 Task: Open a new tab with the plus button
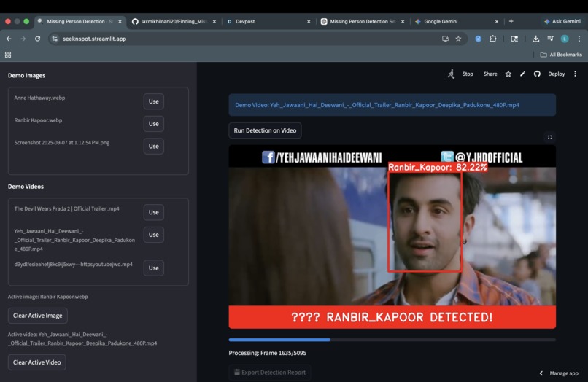[511, 21]
